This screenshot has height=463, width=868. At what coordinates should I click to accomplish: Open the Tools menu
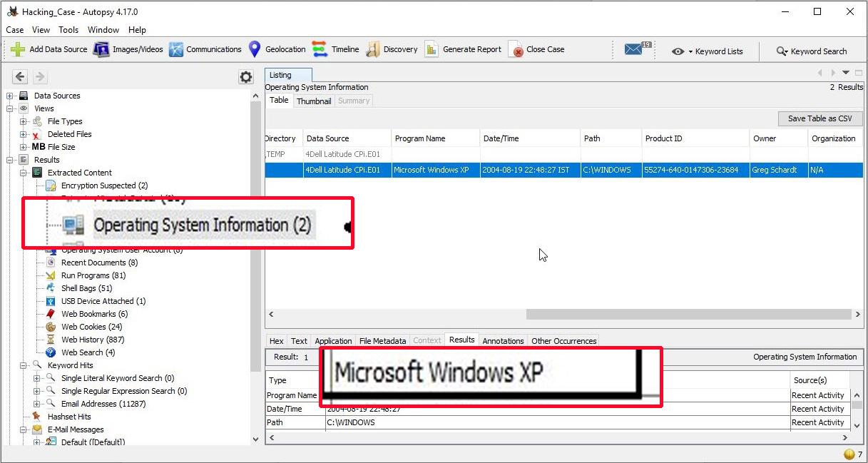pos(68,30)
